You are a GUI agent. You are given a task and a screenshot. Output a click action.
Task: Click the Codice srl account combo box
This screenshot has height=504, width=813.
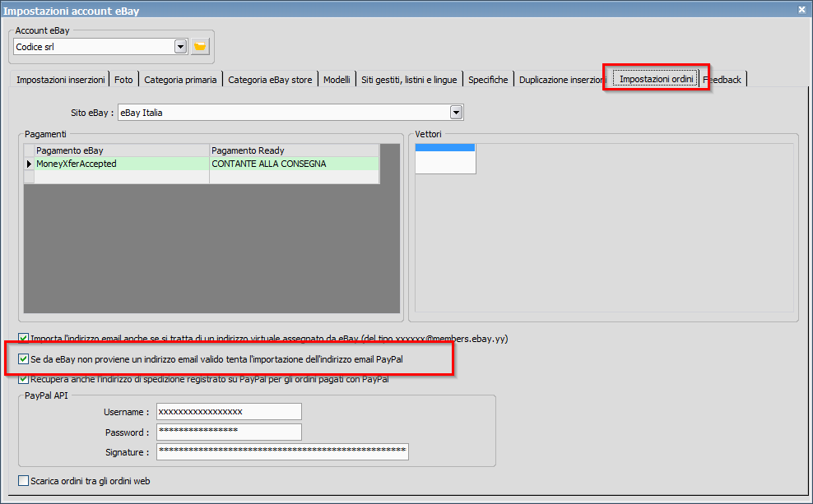click(x=100, y=47)
